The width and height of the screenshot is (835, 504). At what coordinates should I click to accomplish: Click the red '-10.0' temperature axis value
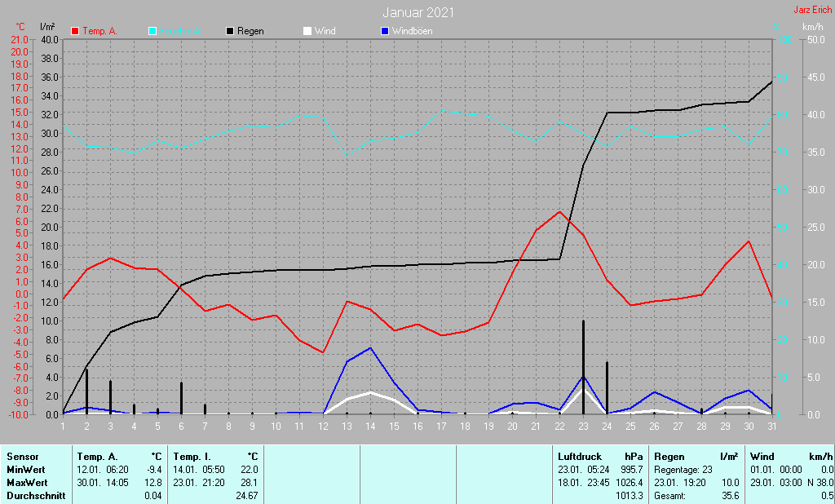(x=18, y=415)
